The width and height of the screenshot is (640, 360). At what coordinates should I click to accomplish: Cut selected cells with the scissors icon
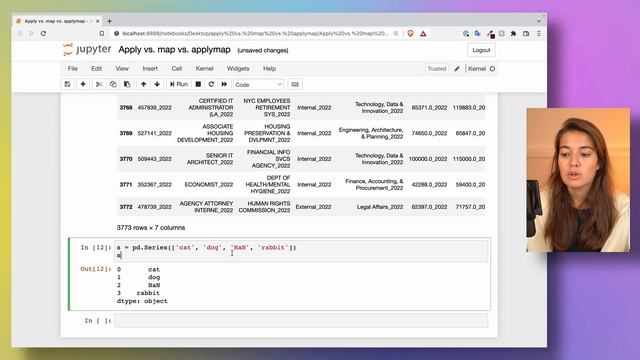99,84
